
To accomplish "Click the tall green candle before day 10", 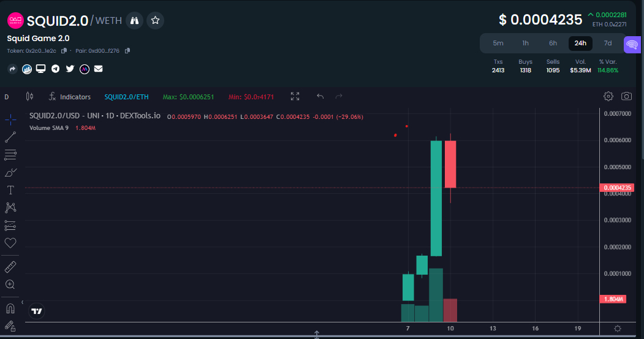I will click(436, 199).
